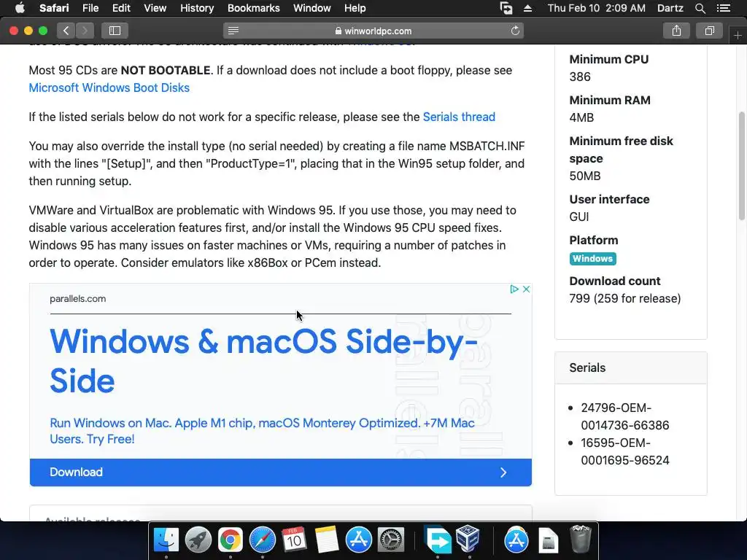Click the Safari compass Dock icon
747x560 pixels.
[262, 540]
